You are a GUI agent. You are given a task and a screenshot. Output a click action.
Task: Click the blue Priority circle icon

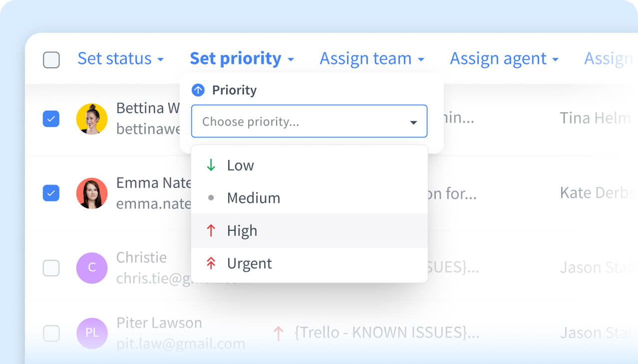click(x=199, y=90)
